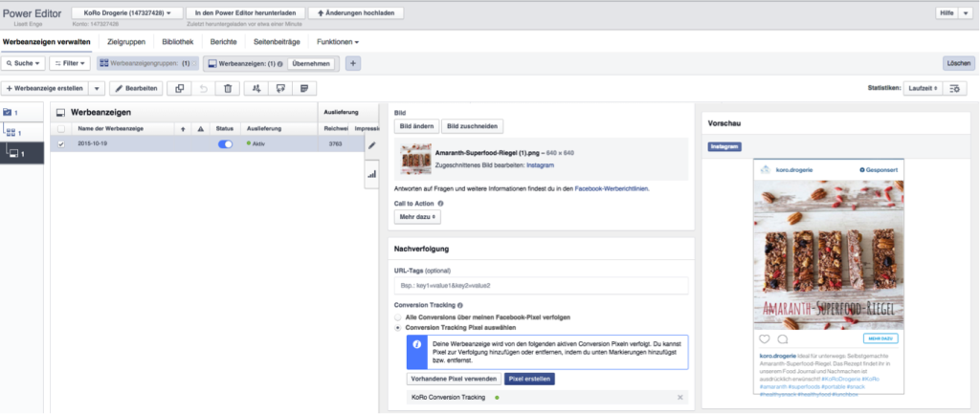
Task: Click the comment bubble icon in preview
Action: [x=782, y=339]
